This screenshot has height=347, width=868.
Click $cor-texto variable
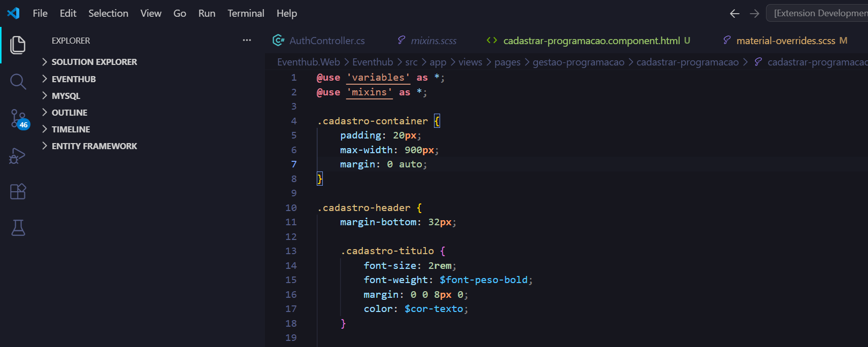coord(433,309)
